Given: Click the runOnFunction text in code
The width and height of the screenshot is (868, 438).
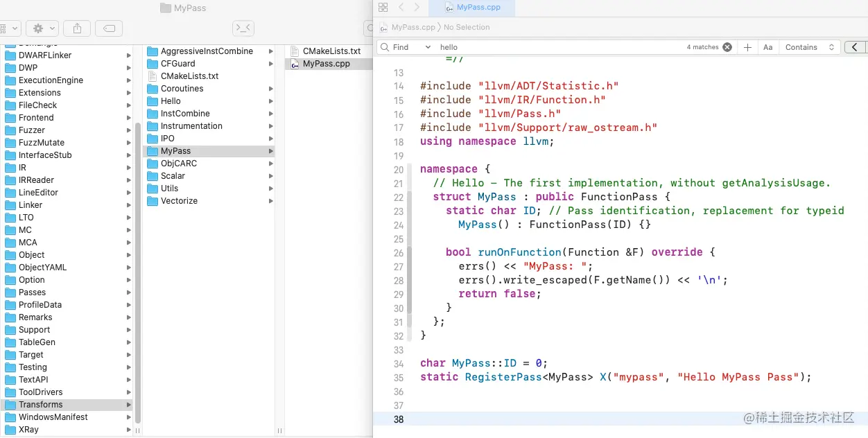Looking at the screenshot, I should pos(519,252).
